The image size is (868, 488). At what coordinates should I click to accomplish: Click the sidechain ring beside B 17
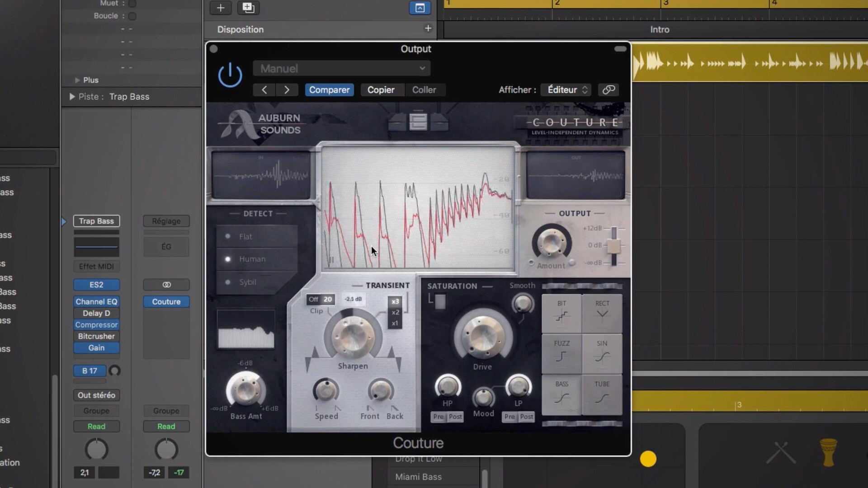114,371
